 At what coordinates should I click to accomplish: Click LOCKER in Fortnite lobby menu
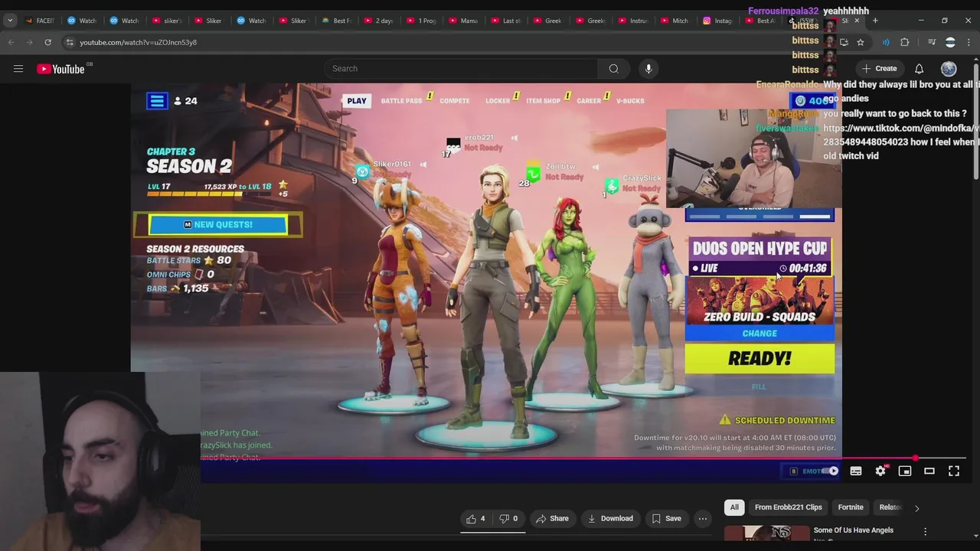[x=497, y=101]
